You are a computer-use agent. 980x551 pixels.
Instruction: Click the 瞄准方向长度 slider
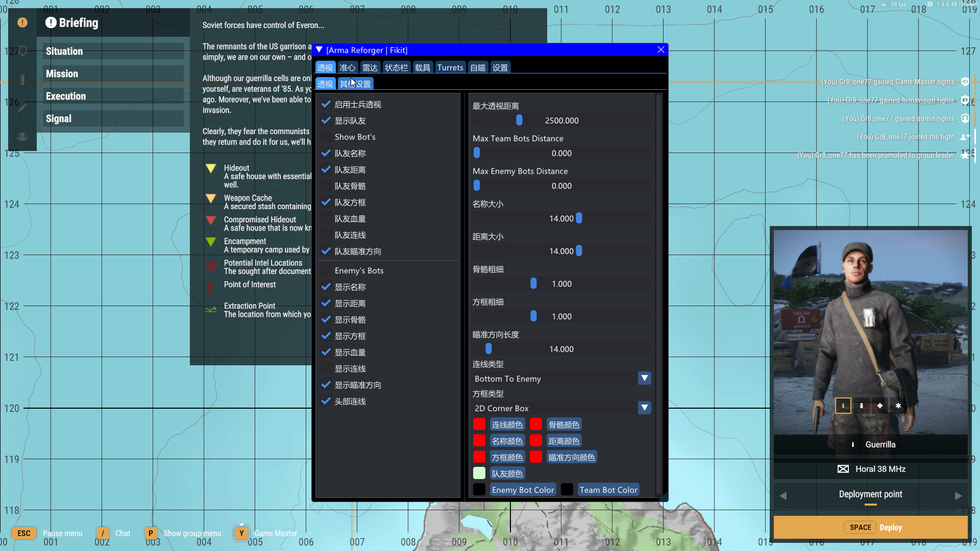click(561, 349)
